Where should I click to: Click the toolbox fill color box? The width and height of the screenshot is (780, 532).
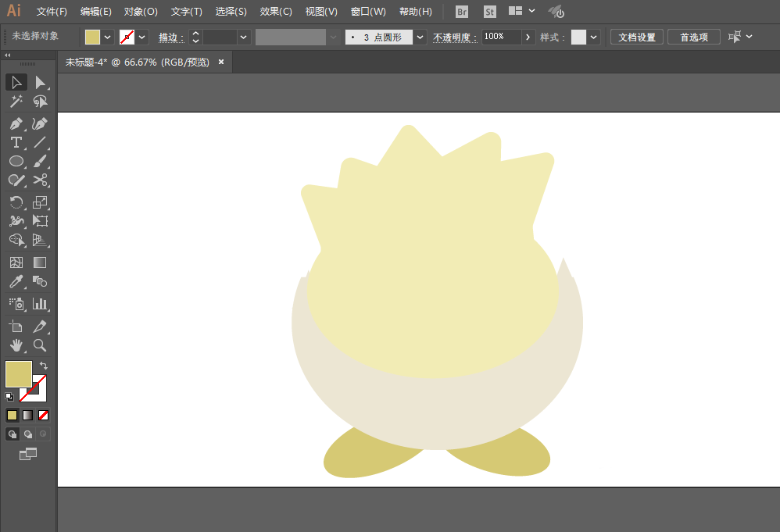[19, 374]
